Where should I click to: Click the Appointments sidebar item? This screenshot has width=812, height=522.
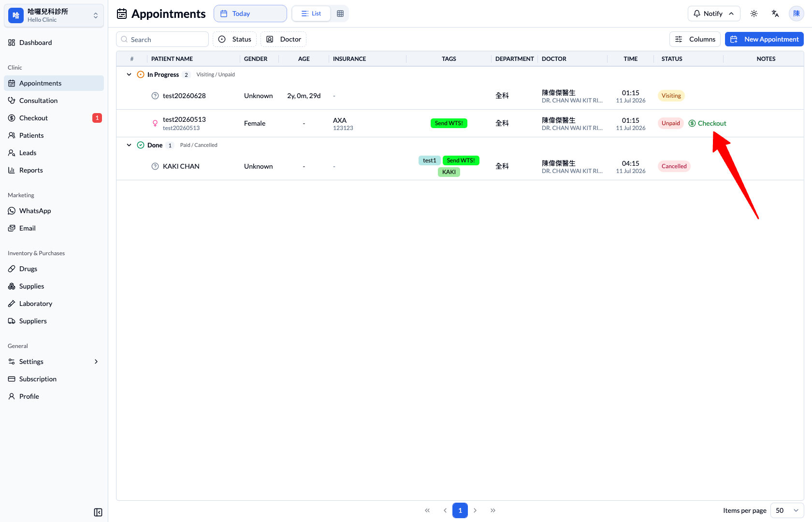pos(54,83)
